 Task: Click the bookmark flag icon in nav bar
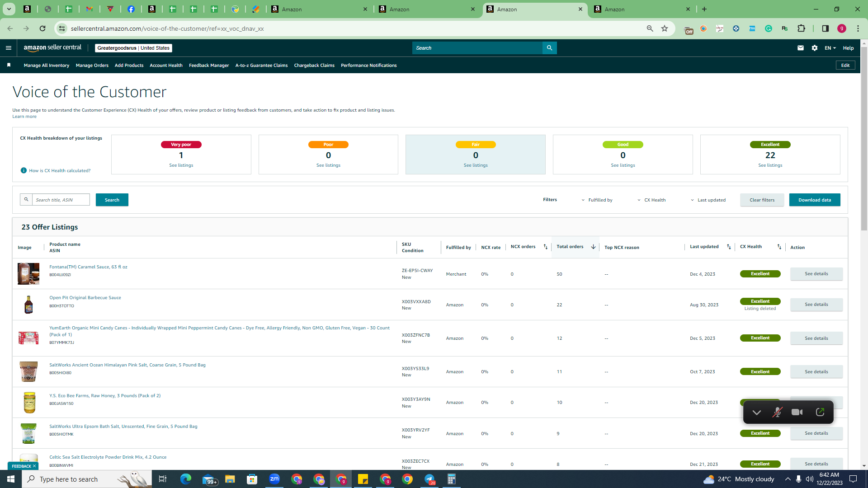point(9,65)
